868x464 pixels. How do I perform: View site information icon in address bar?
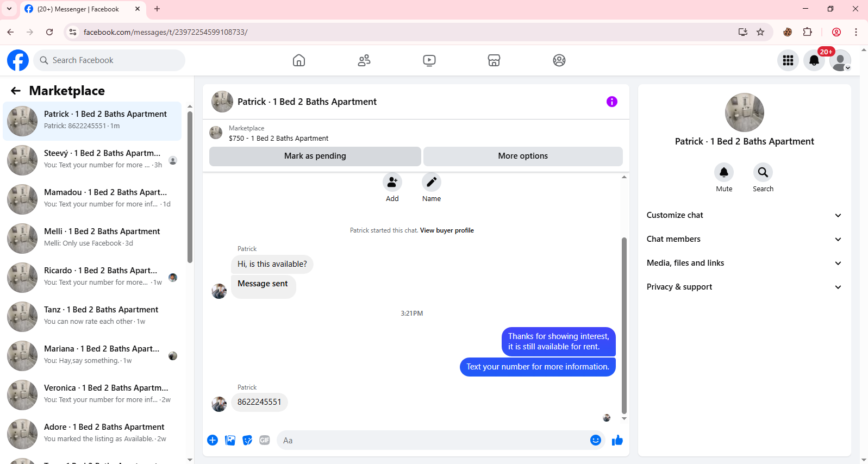point(73,32)
